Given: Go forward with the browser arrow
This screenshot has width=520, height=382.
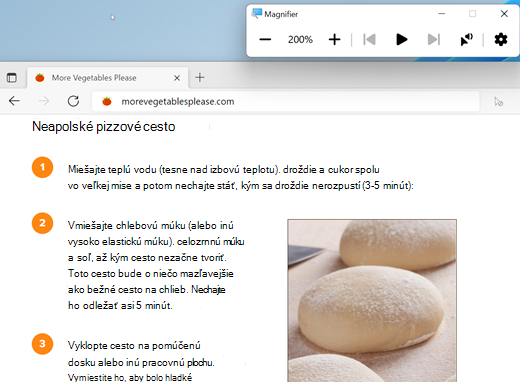Looking at the screenshot, I should coord(44,101).
